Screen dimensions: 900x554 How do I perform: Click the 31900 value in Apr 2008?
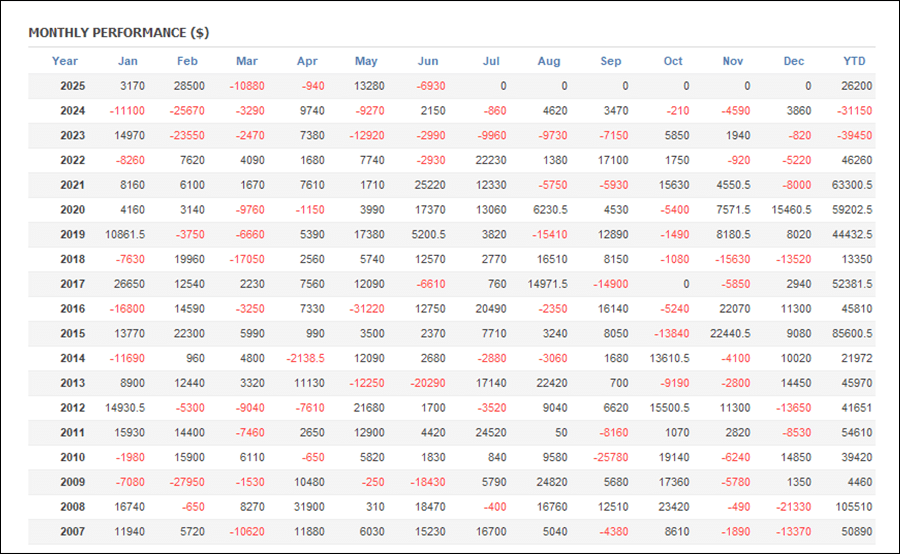pyautogui.click(x=309, y=506)
